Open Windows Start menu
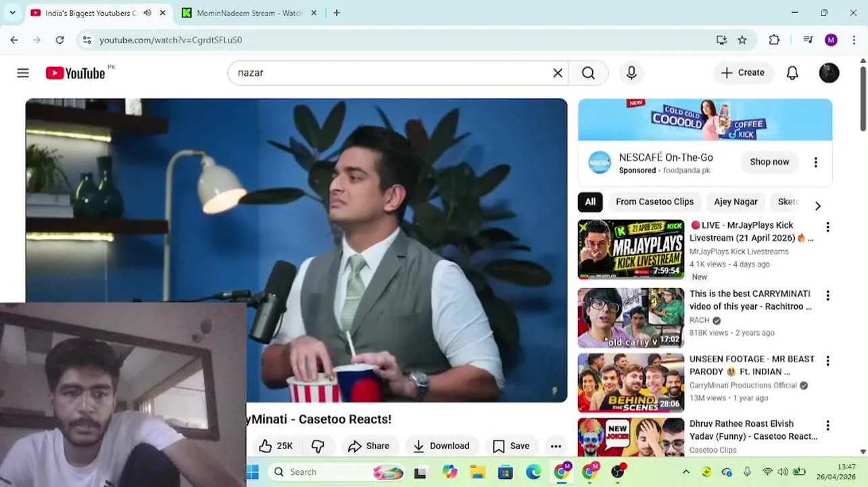868x487 pixels. 253,471
